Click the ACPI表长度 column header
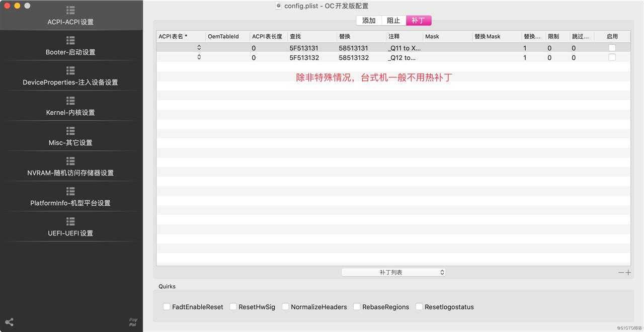 click(x=268, y=36)
